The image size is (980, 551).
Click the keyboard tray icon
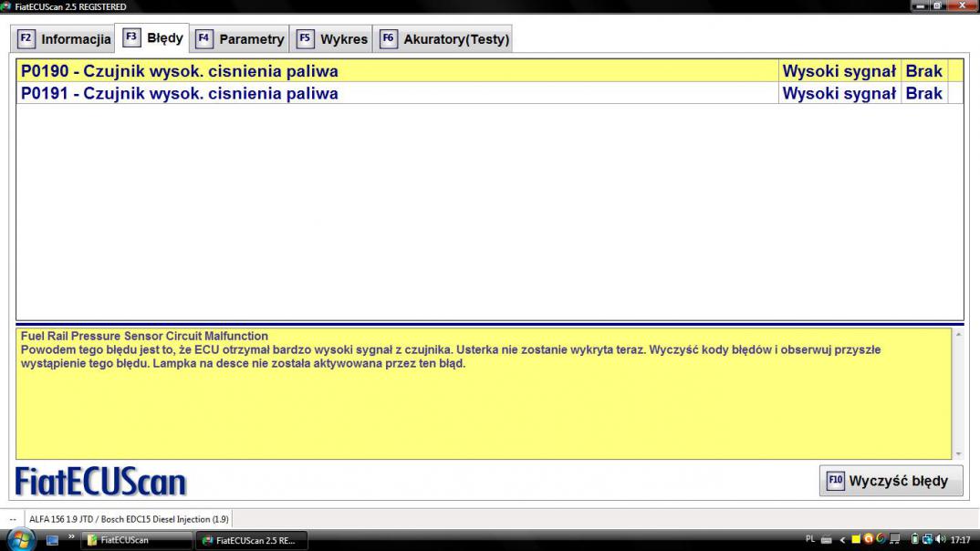pos(827,540)
